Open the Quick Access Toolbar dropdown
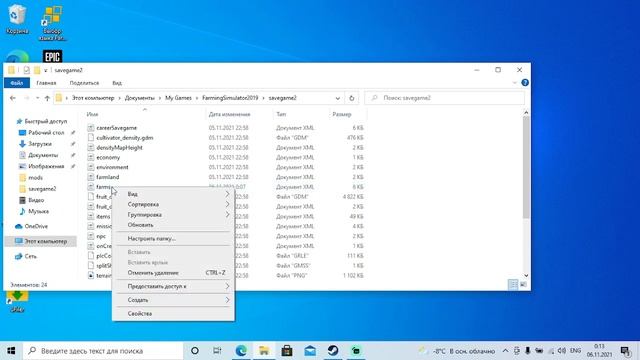The height and width of the screenshot is (360, 640). (46, 70)
